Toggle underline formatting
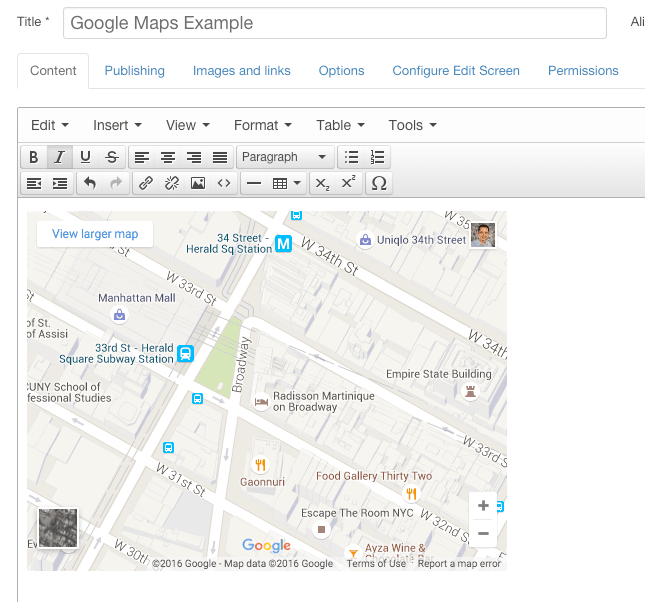Image resolution: width=645 pixels, height=602 pixels. click(86, 157)
